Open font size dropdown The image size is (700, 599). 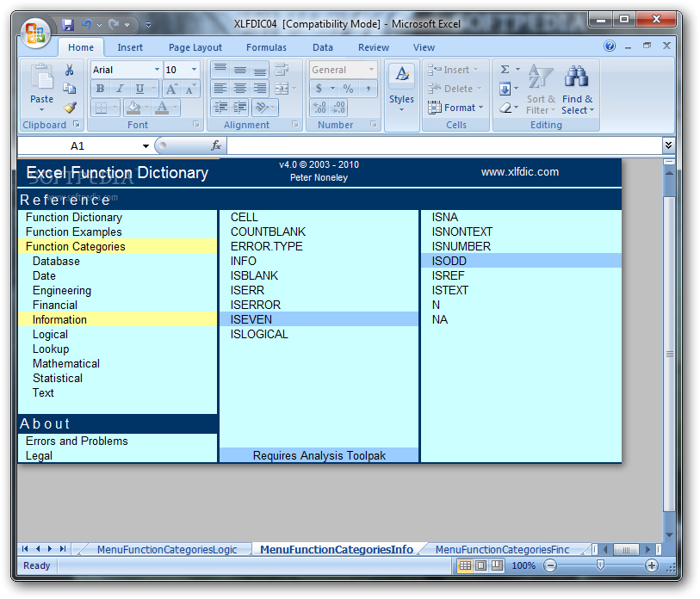tap(194, 70)
